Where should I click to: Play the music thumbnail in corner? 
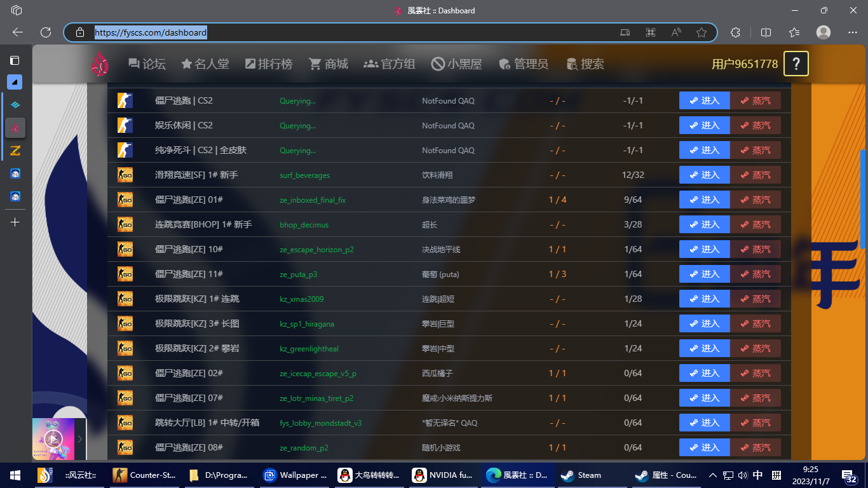click(53, 438)
